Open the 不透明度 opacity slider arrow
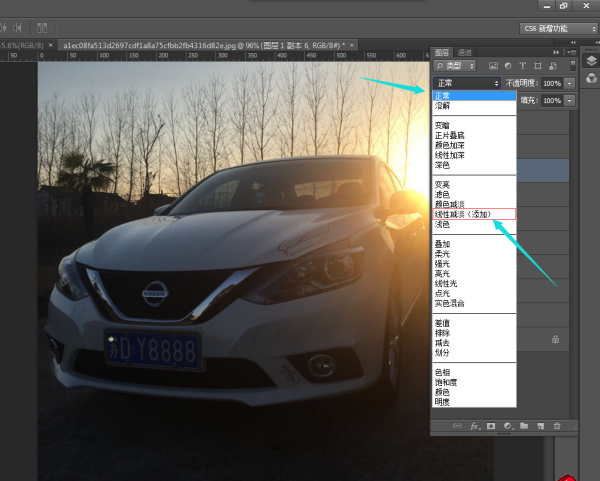Viewport: 600px width, 481px height. (x=570, y=83)
